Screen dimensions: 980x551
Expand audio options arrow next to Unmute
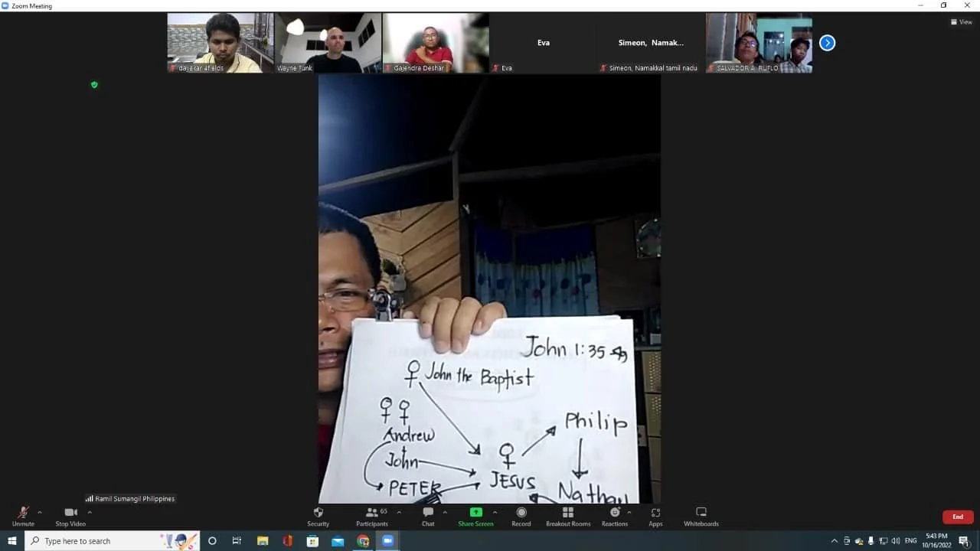[x=40, y=512]
